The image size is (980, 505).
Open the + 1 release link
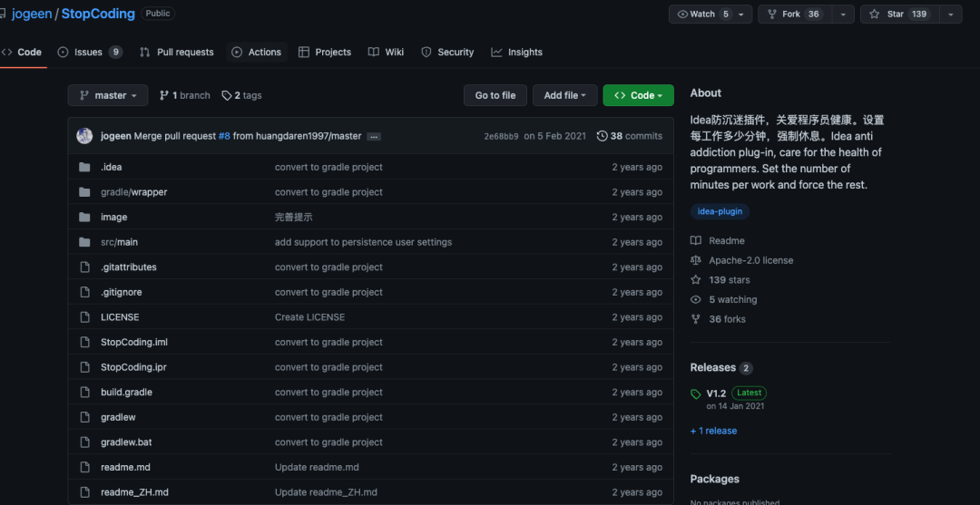[713, 431]
